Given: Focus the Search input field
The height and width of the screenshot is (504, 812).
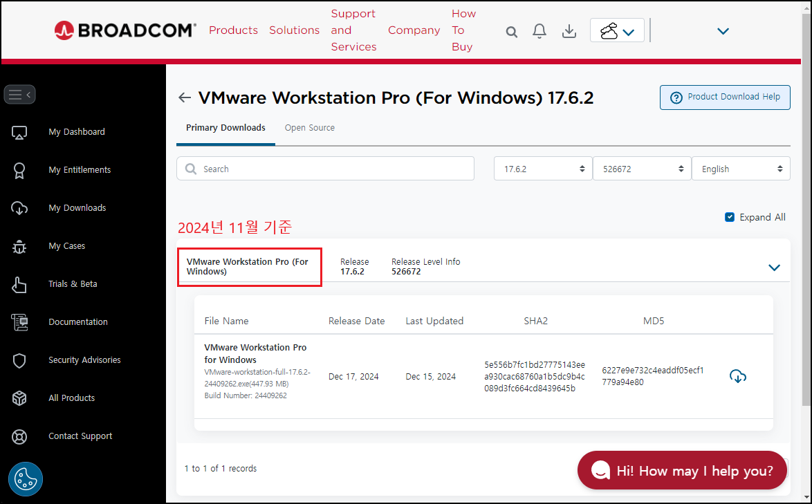Looking at the screenshot, I should coord(325,169).
